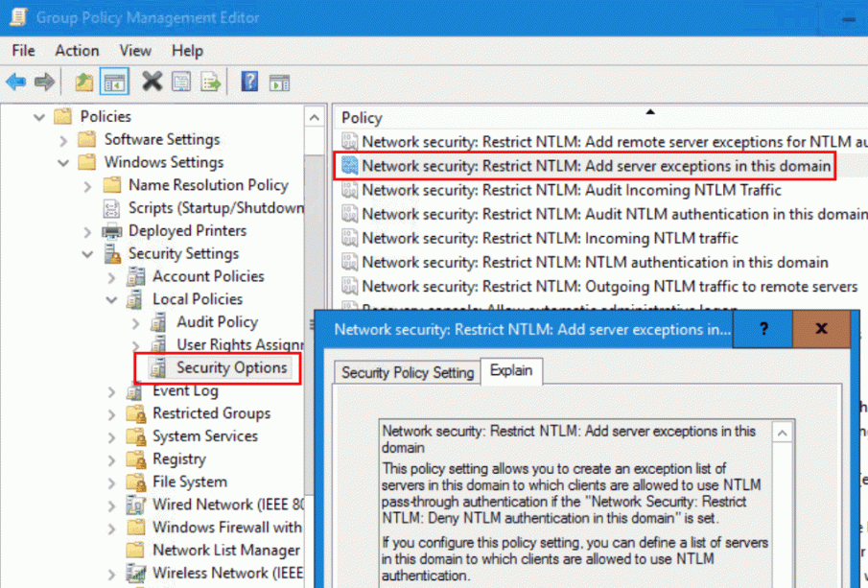The image size is (868, 588).
Task: Click the Export List toolbar icon
Action: click(210, 82)
